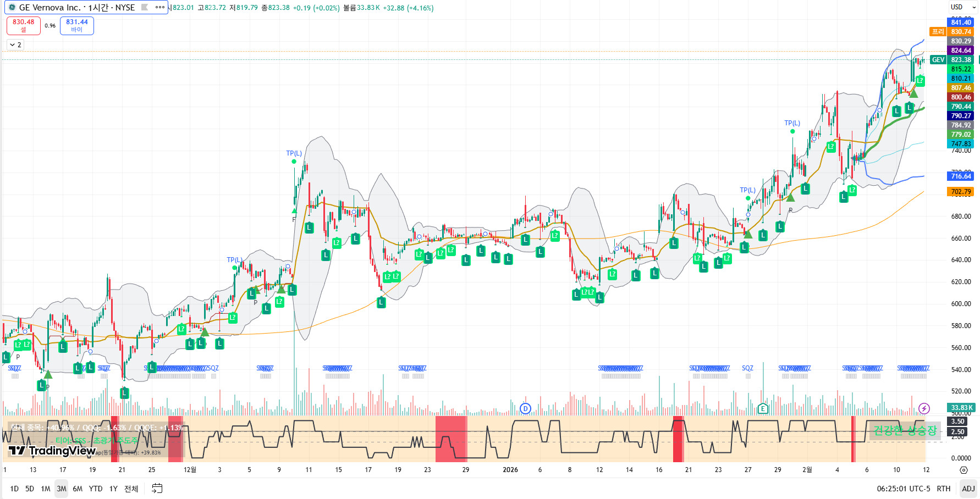
Task: Select the 5D range tab
Action: [x=30, y=489]
